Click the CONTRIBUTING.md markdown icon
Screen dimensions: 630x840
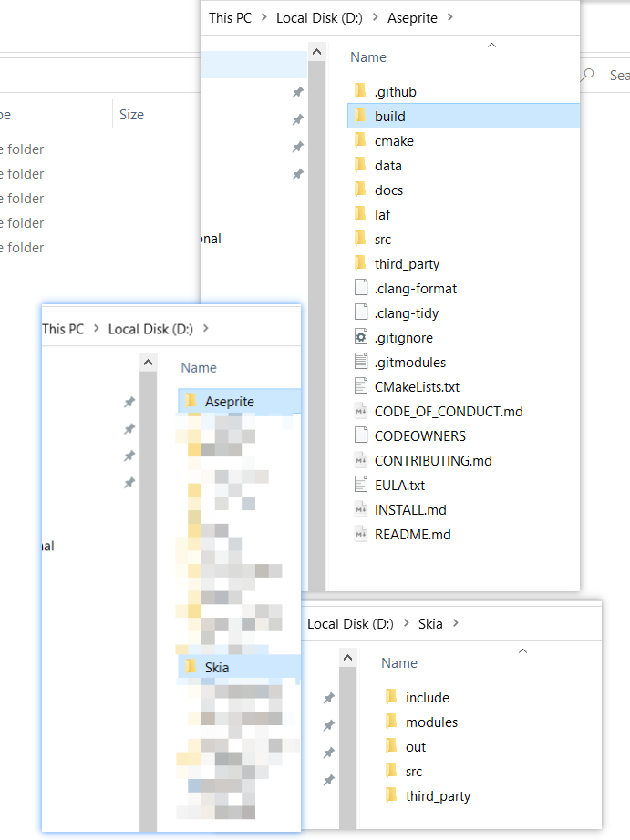click(x=361, y=460)
